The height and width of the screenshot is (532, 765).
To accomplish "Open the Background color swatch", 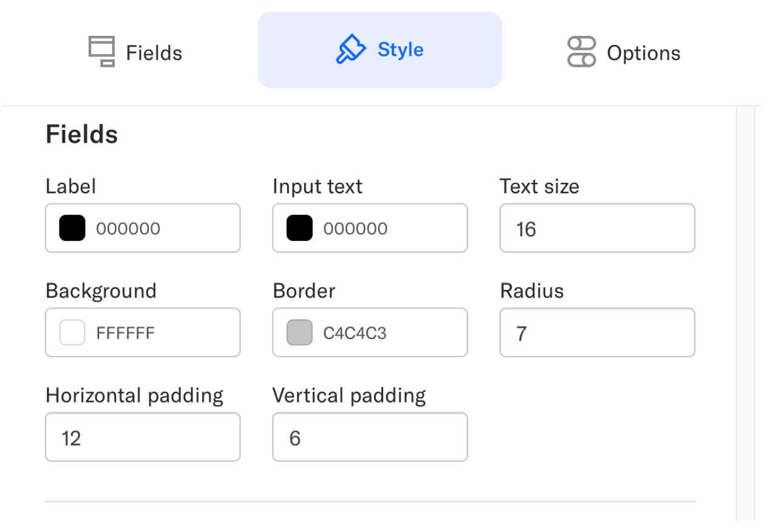I will pyautogui.click(x=72, y=333).
